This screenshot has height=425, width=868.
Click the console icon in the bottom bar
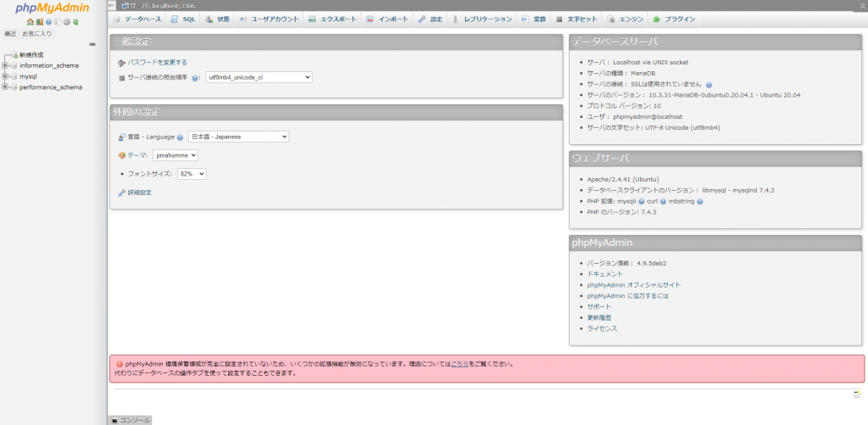tap(115, 421)
